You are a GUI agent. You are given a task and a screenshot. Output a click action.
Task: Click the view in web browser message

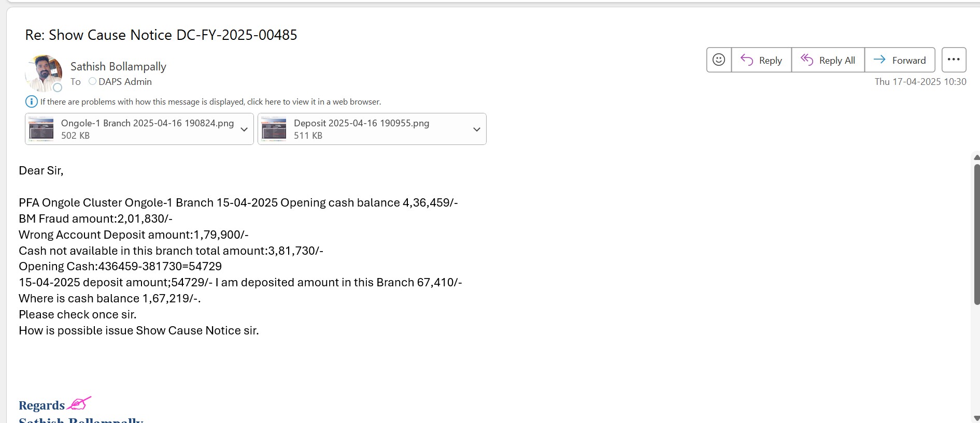[210, 102]
